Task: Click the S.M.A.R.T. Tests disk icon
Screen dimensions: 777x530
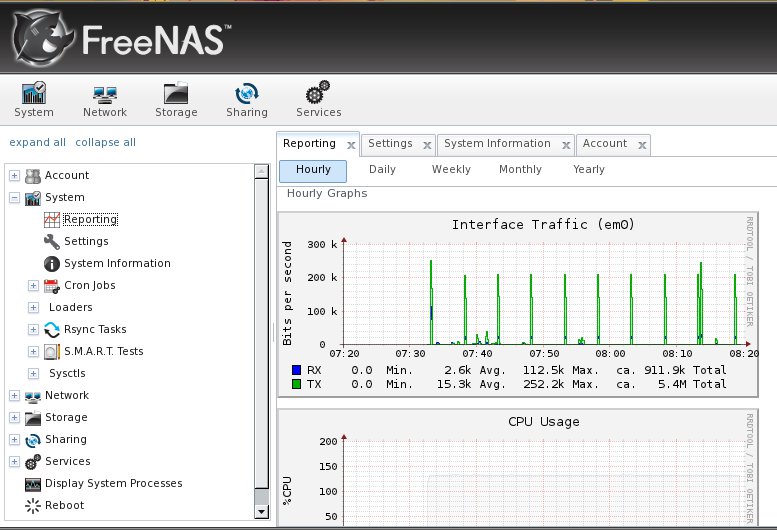Action: [52, 352]
